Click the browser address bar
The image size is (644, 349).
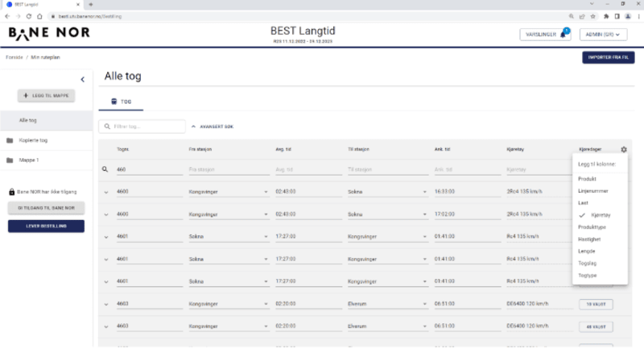coord(308,16)
